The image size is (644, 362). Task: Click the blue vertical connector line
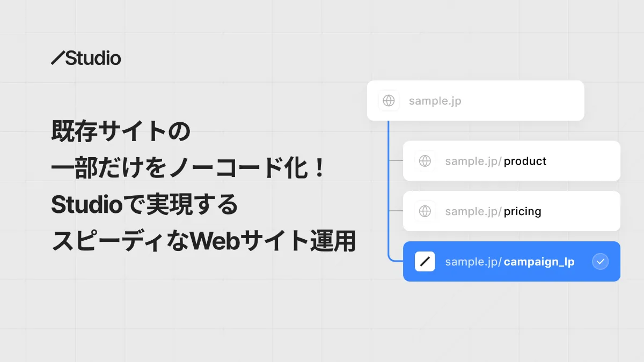(388, 188)
